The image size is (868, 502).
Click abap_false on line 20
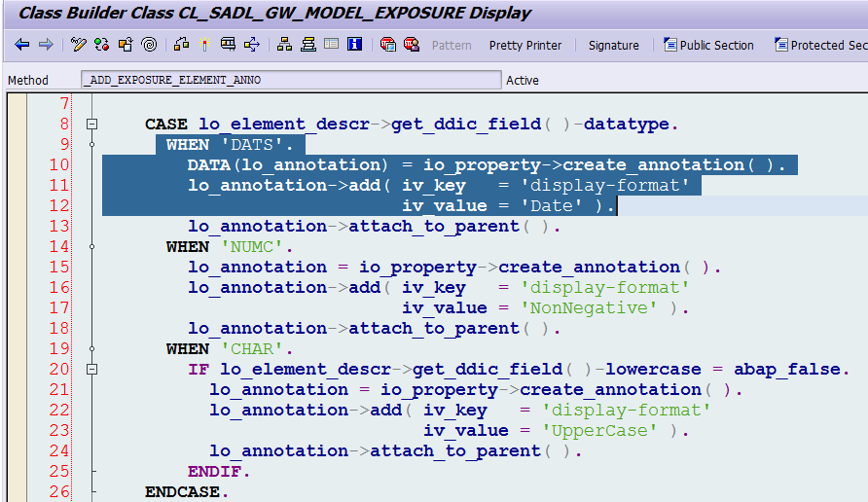tap(787, 370)
